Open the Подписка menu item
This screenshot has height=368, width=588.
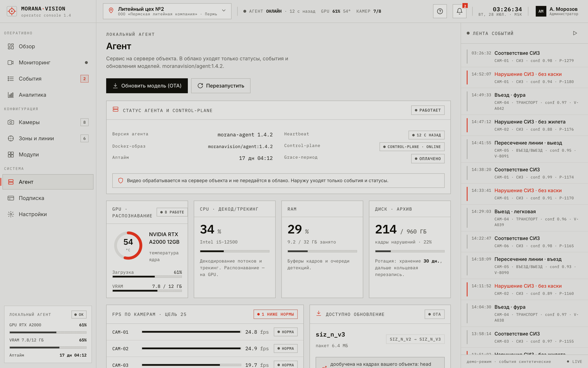tap(48, 198)
